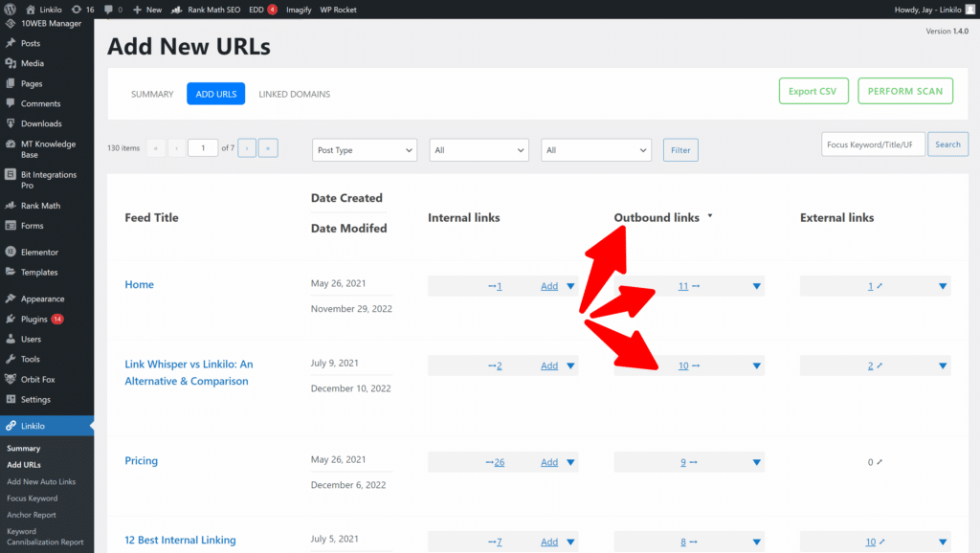Viewport: 980px width, 553px height.
Task: Open the second All filter dropdown
Action: click(x=596, y=150)
